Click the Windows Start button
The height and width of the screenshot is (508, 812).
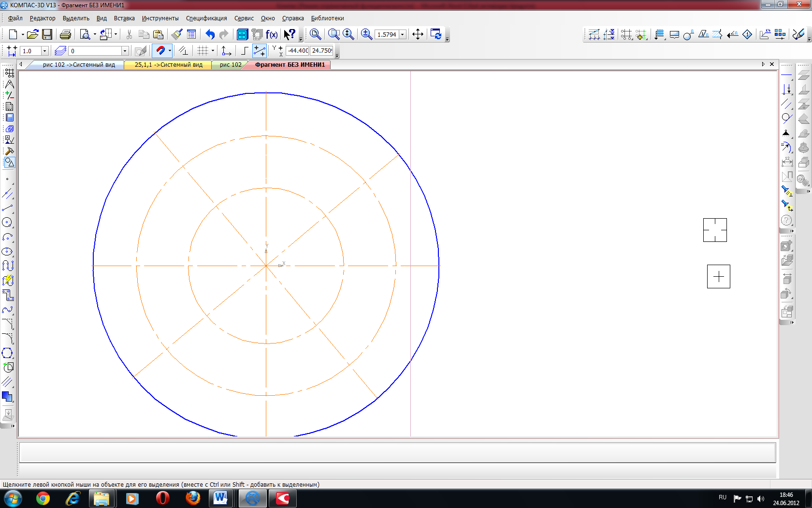13,498
